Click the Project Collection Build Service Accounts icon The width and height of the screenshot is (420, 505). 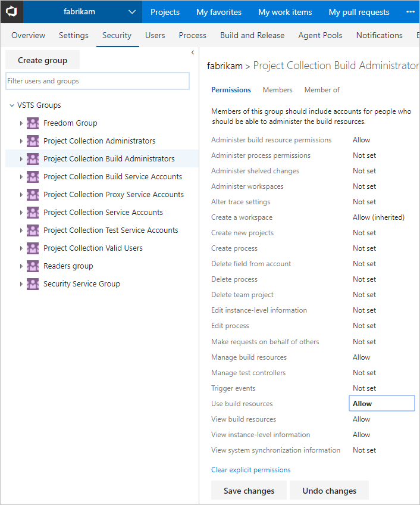coord(32,176)
